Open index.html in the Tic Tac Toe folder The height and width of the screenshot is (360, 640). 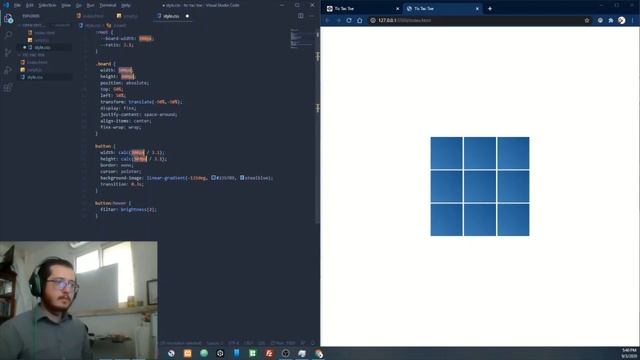pos(37,62)
